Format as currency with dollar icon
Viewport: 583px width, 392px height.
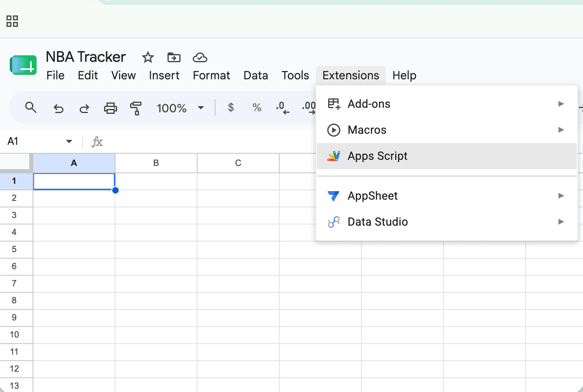(x=231, y=107)
